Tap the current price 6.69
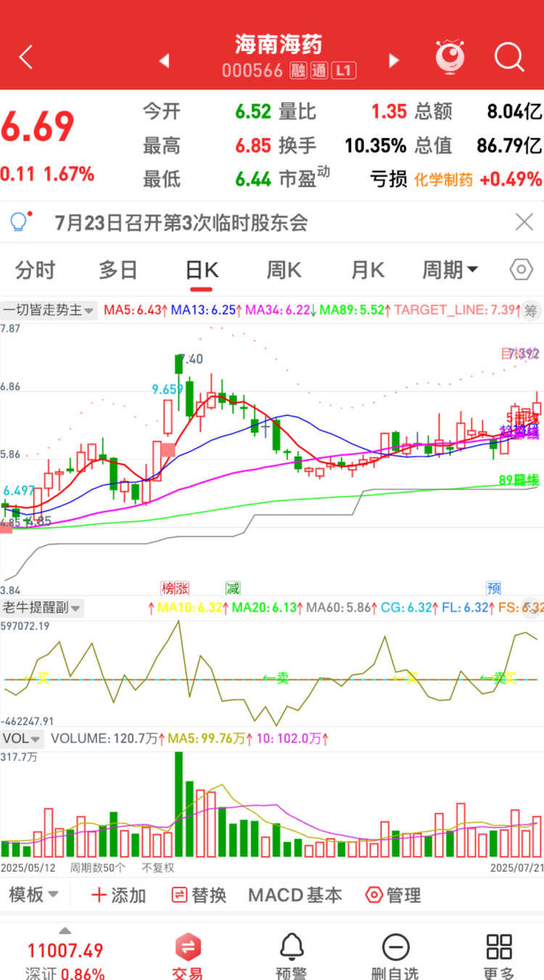Viewport: 544px width, 980px height. [38, 128]
